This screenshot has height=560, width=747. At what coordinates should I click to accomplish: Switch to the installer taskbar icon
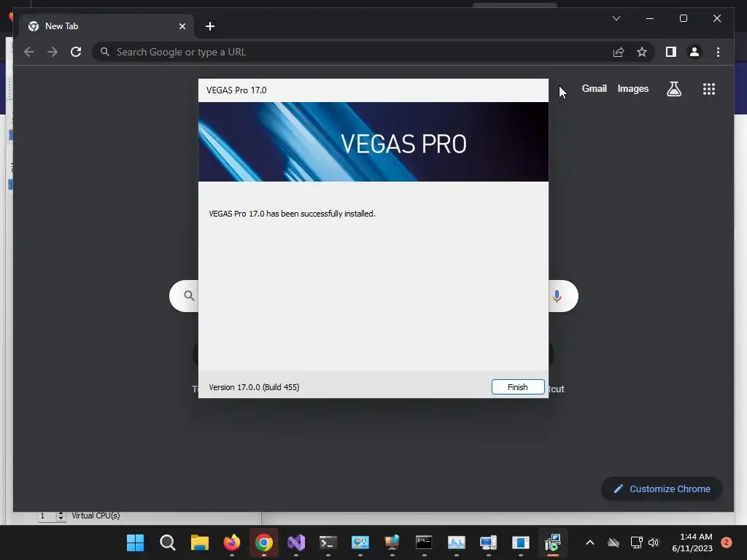(x=553, y=542)
